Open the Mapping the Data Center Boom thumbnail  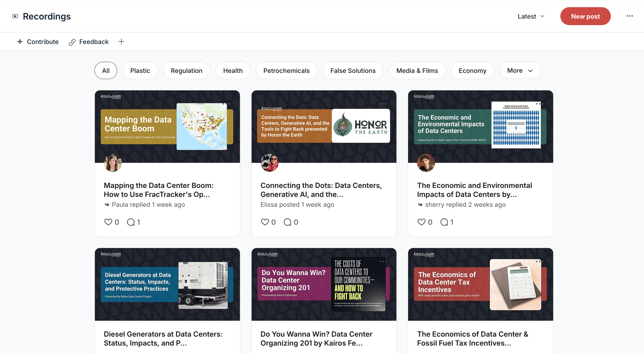tap(167, 126)
